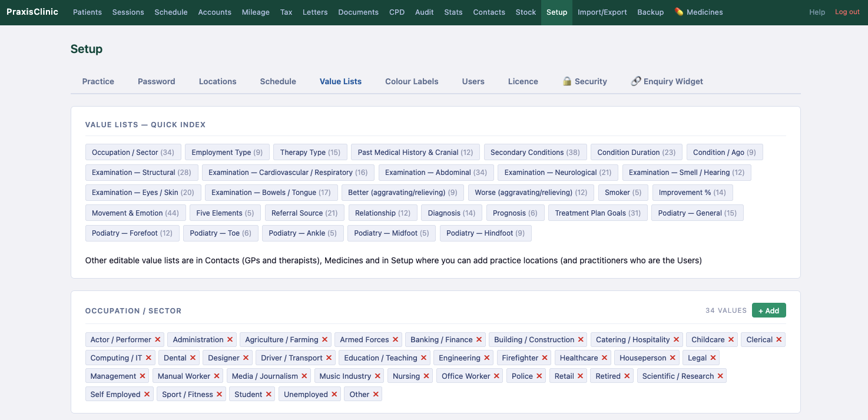Remove Agriculture / Farming with its red X
The width and height of the screenshot is (868, 420).
324,340
